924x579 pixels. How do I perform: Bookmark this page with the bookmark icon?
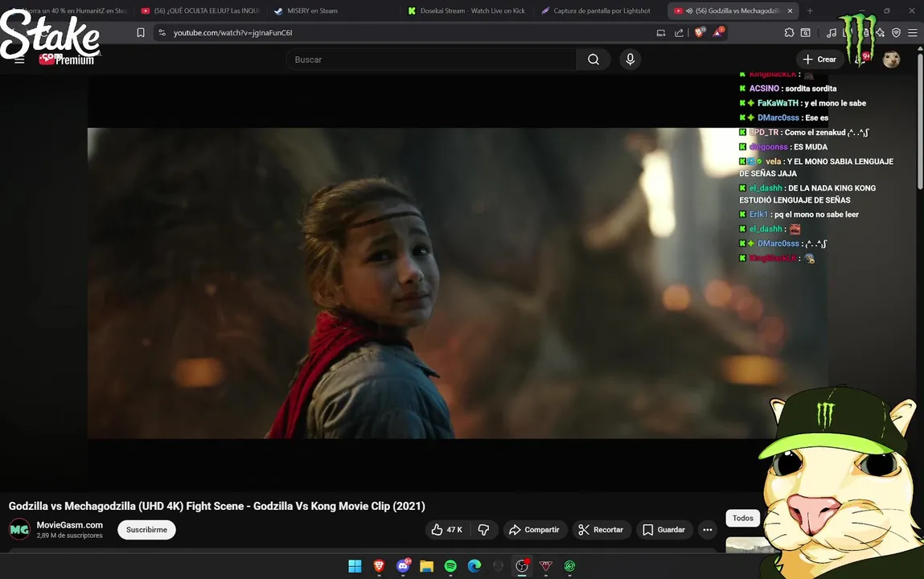click(140, 33)
